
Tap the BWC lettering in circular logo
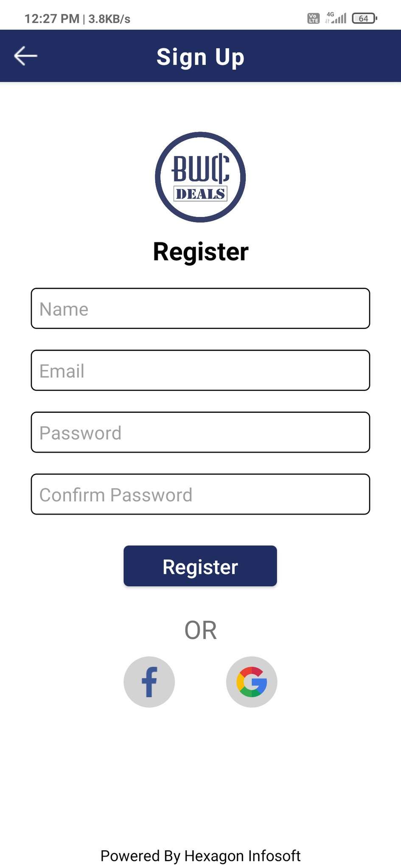click(200, 169)
